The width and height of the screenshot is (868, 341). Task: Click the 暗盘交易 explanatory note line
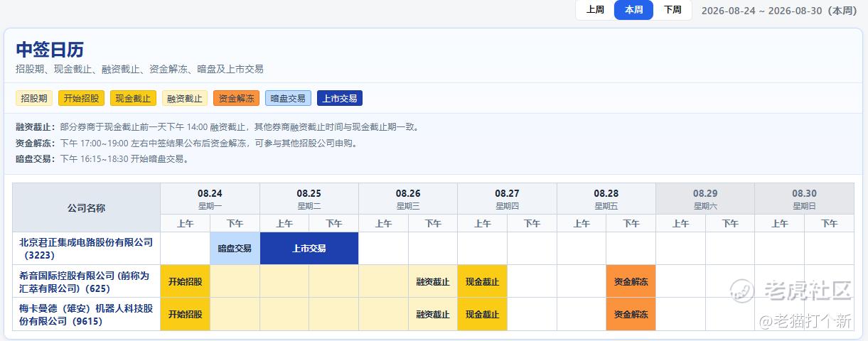[103, 158]
